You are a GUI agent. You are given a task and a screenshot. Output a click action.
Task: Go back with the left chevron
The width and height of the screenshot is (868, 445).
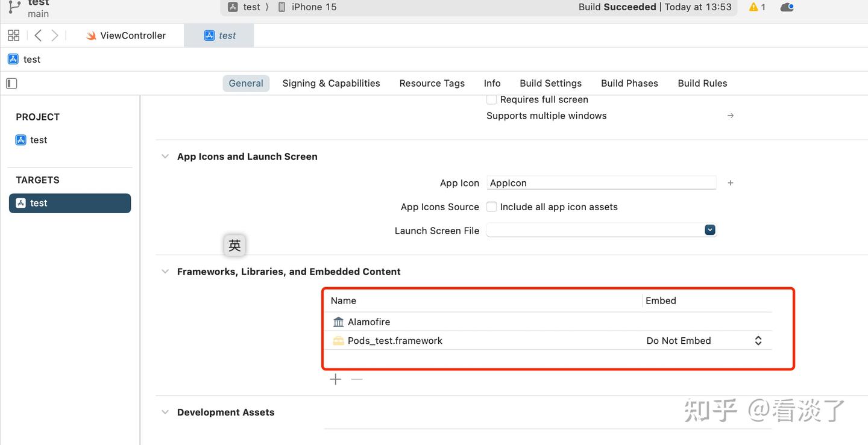coord(38,36)
